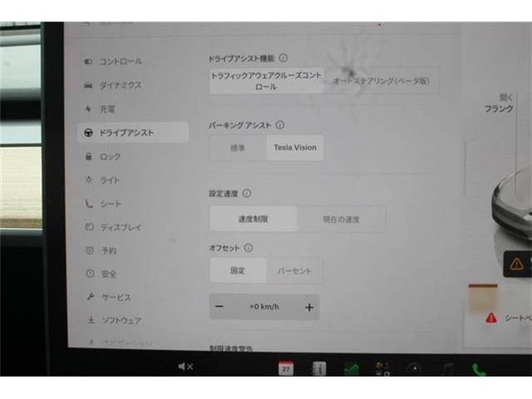Select トラフィックアウェアクルーズコントロール option
The image size is (532, 399).
[x=266, y=81]
